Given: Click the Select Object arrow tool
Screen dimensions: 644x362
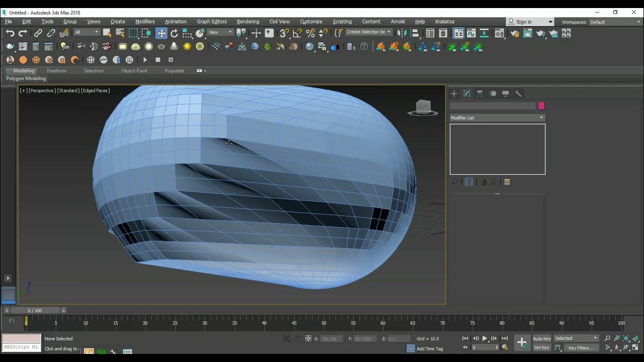Looking at the screenshot, I should click(107, 33).
